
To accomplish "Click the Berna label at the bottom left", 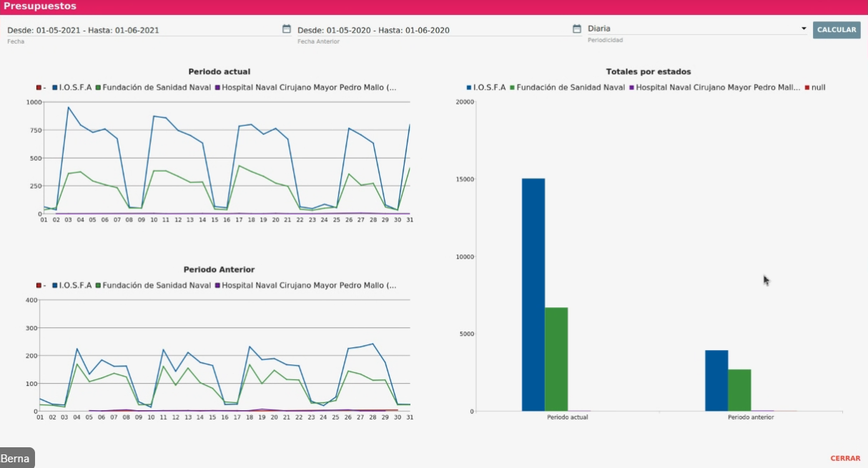I will click(x=16, y=459).
